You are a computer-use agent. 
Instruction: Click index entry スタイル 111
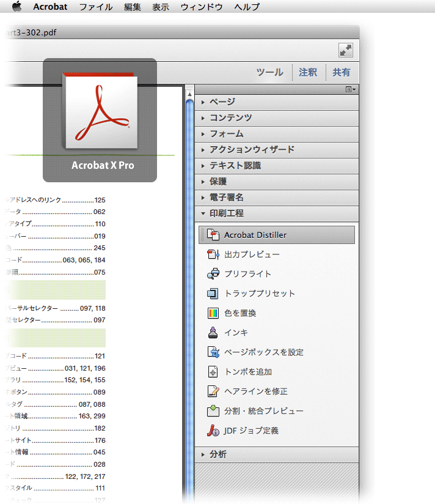(55, 488)
